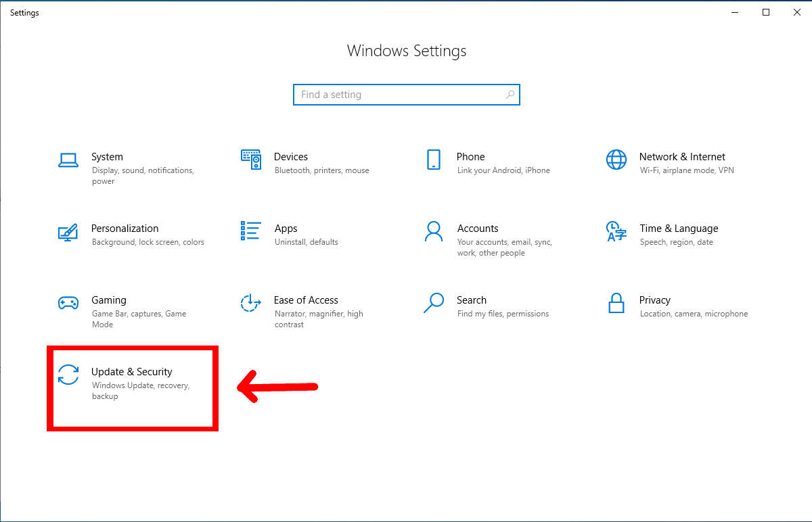Focus the 'Find a setting' search field
This screenshot has width=812, height=522.
(x=407, y=95)
